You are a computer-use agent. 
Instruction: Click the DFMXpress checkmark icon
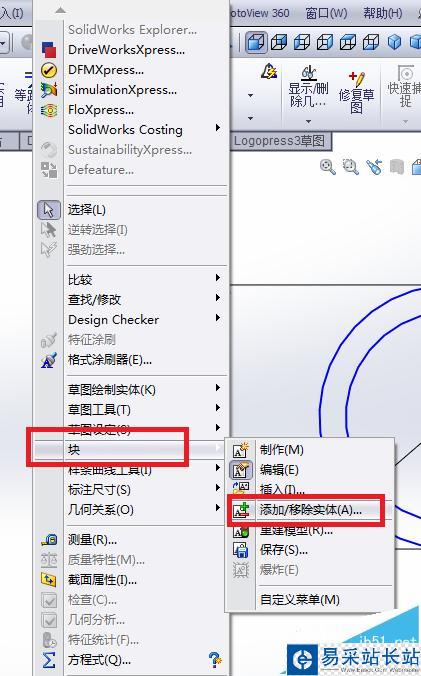[x=49, y=70]
